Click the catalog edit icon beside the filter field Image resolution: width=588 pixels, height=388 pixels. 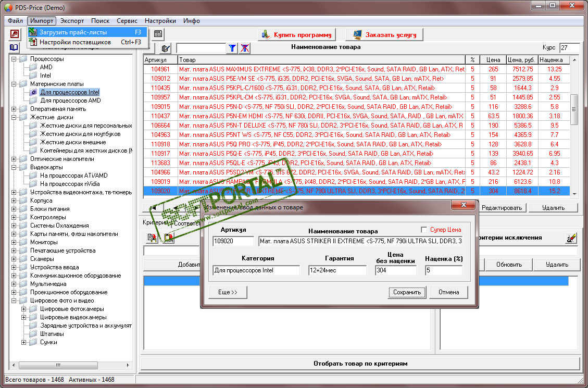coord(166,48)
